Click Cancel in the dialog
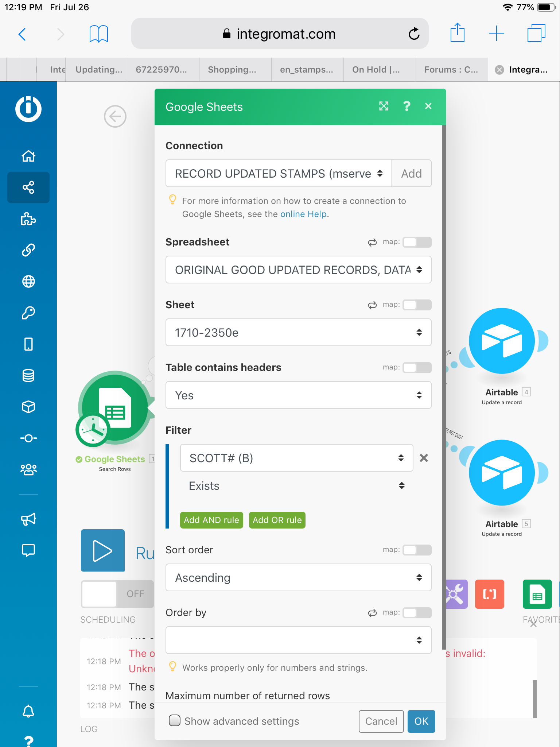 (x=381, y=721)
